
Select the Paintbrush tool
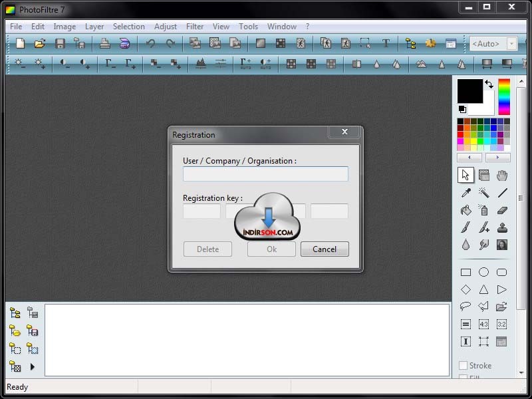[x=466, y=227]
